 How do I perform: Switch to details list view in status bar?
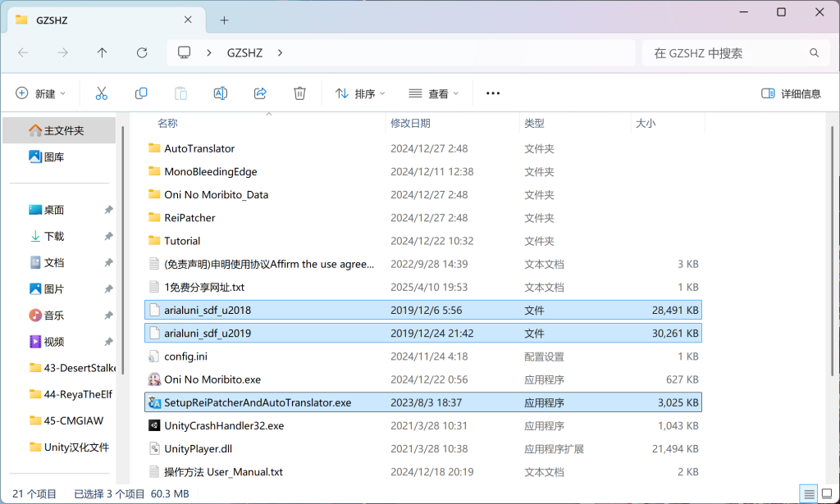coord(809,494)
